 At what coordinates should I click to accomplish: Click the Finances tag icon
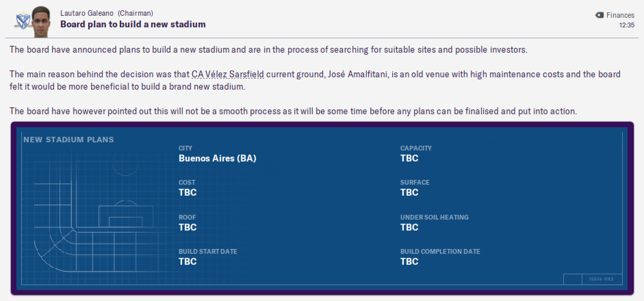(x=599, y=15)
